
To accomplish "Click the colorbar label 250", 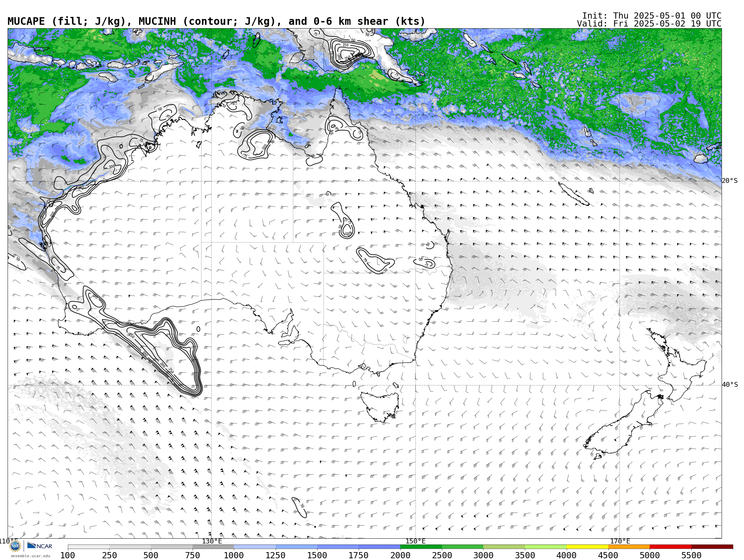I will tap(109, 555).
